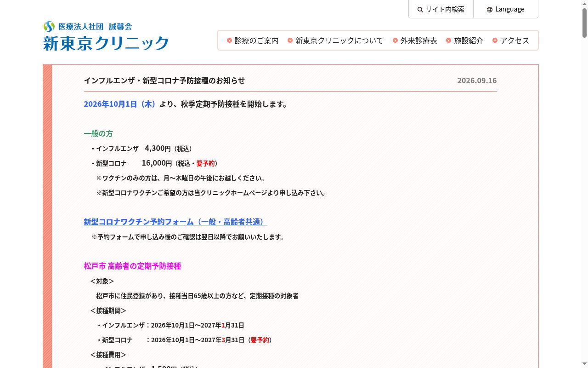Click the line 松戸市に住民登録があり
Image resolution: width=588 pixels, height=368 pixels.
pos(197,296)
